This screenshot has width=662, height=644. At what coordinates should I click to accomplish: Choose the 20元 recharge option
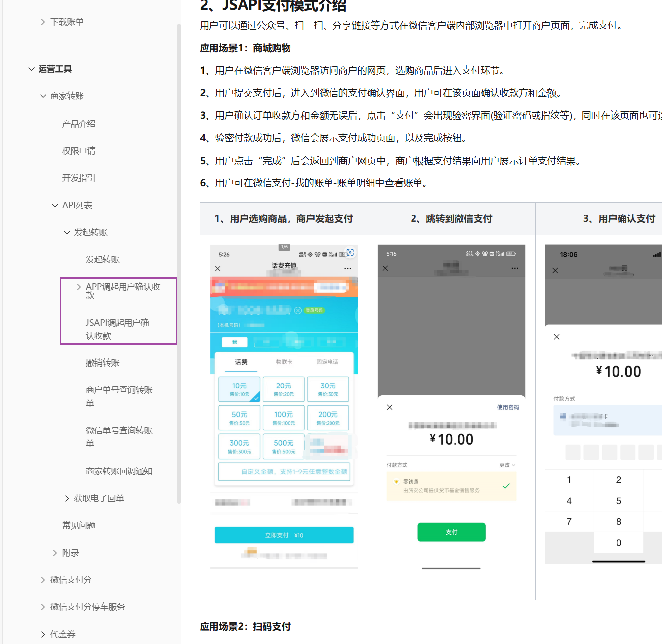click(284, 389)
